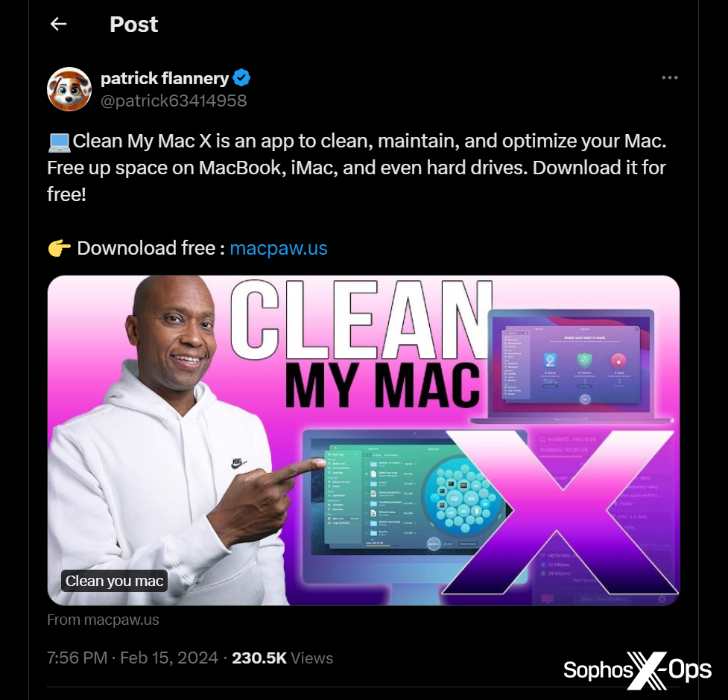Screen dimensions: 728x700
Task: Click the "Download free :" text
Action: [151, 248]
